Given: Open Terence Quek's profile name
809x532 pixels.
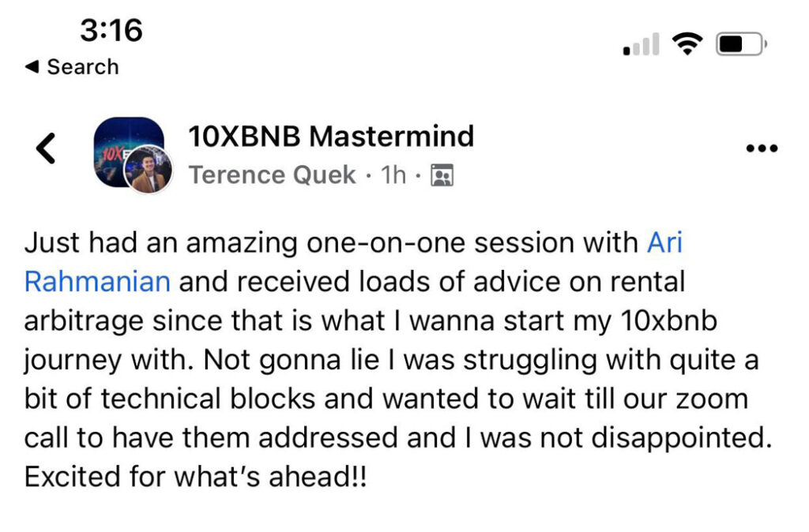Looking at the screenshot, I should pyautogui.click(x=272, y=174).
